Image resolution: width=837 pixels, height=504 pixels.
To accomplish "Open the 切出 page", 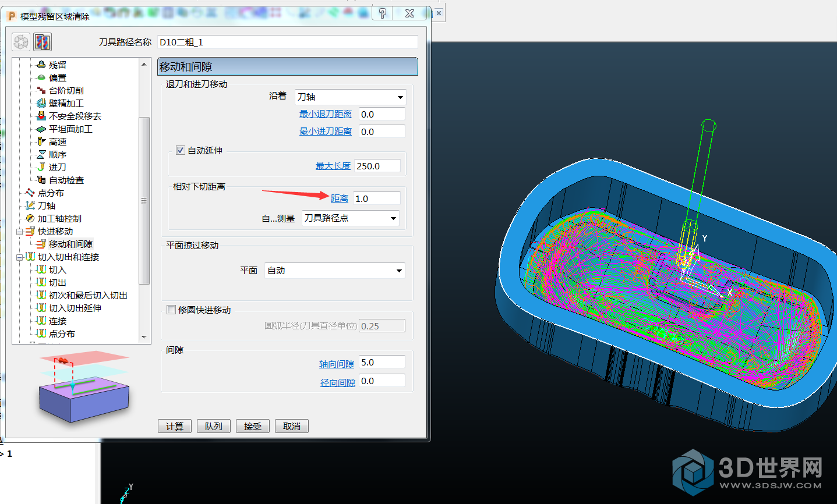I will pyautogui.click(x=57, y=282).
